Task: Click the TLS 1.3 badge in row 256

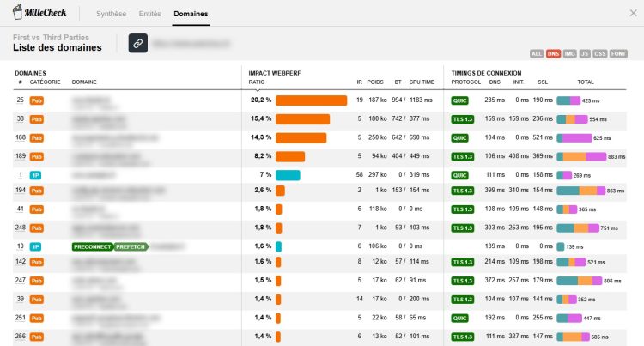Action: (x=463, y=337)
